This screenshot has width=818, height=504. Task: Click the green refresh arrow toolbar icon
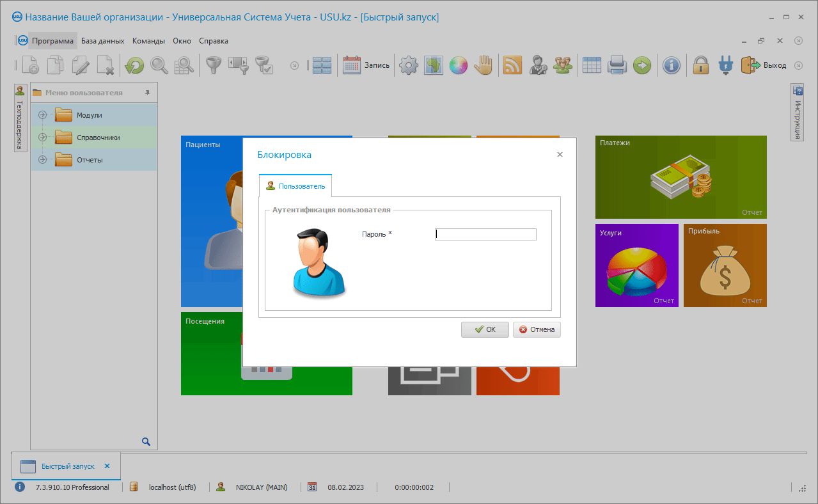point(134,65)
